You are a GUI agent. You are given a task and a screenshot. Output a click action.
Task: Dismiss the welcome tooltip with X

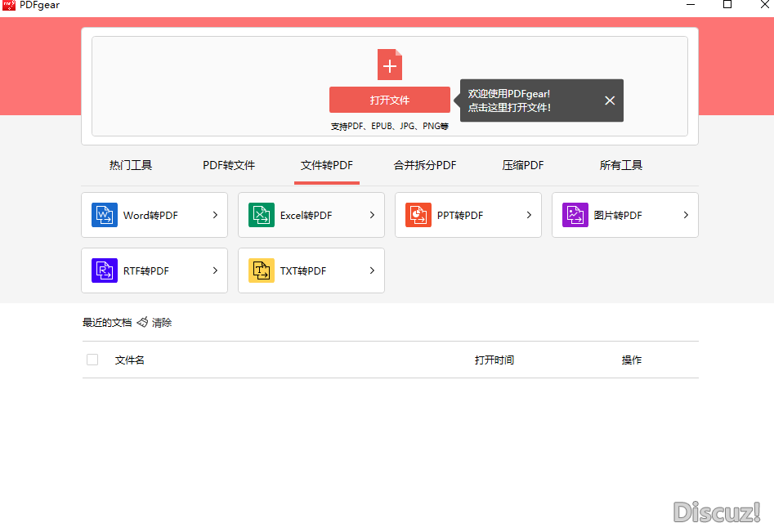[x=610, y=101]
